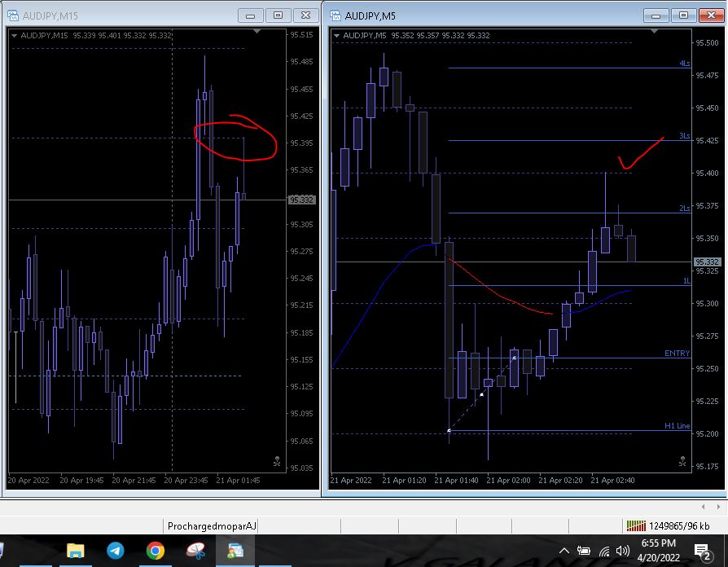Screen dimensions: 728x567
Task: Click the 6:55 PM clock and date
Action: pyautogui.click(x=658, y=550)
